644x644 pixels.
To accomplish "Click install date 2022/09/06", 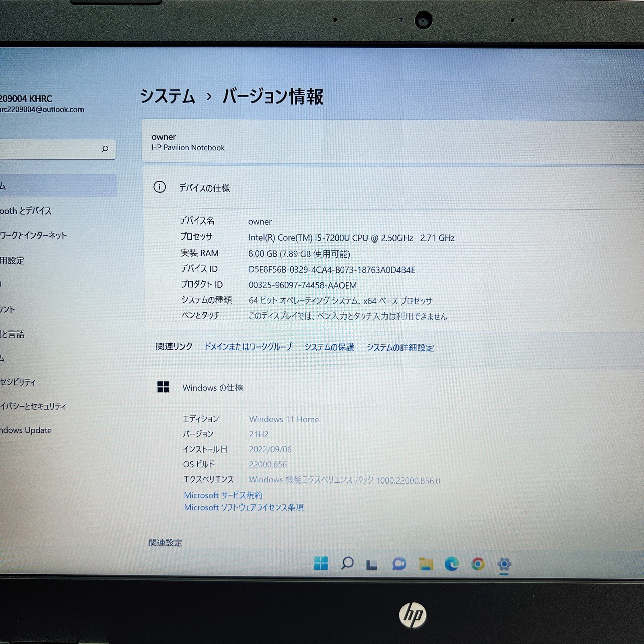I will coord(270,449).
